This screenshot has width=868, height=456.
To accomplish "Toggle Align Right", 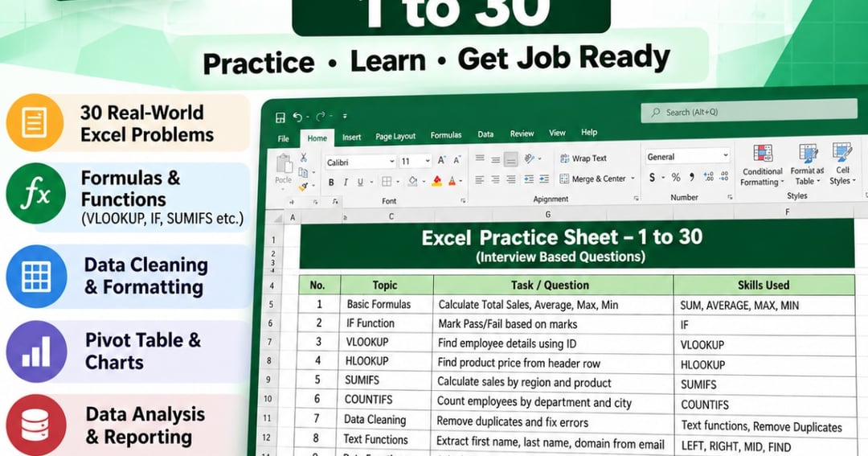I will [511, 179].
